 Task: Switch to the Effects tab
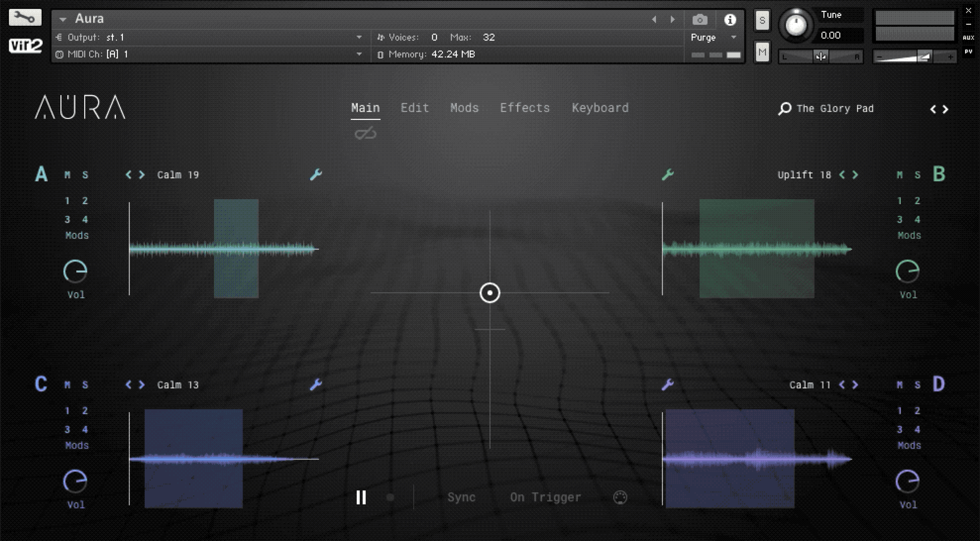point(525,108)
